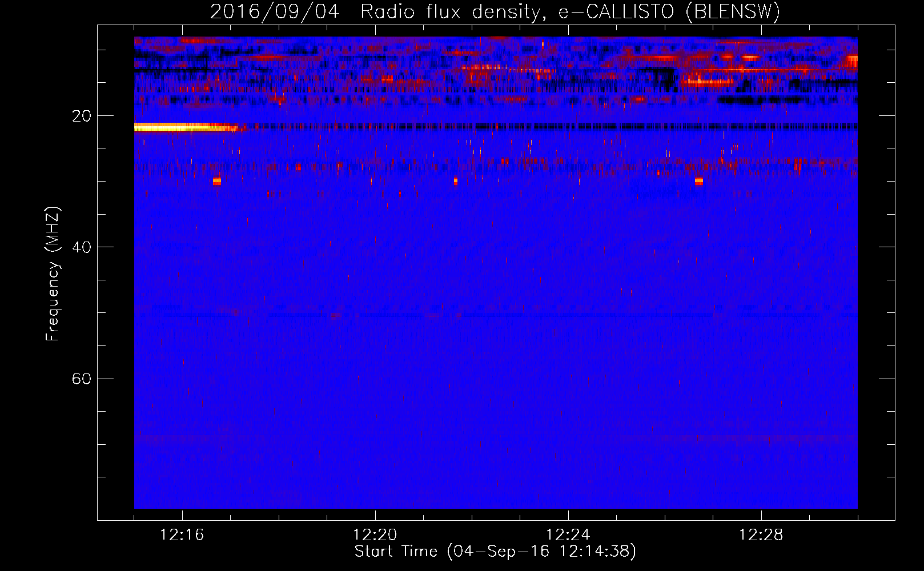Click the "Frequency (MHZ)" axis label
924x571 pixels.
click(x=53, y=274)
